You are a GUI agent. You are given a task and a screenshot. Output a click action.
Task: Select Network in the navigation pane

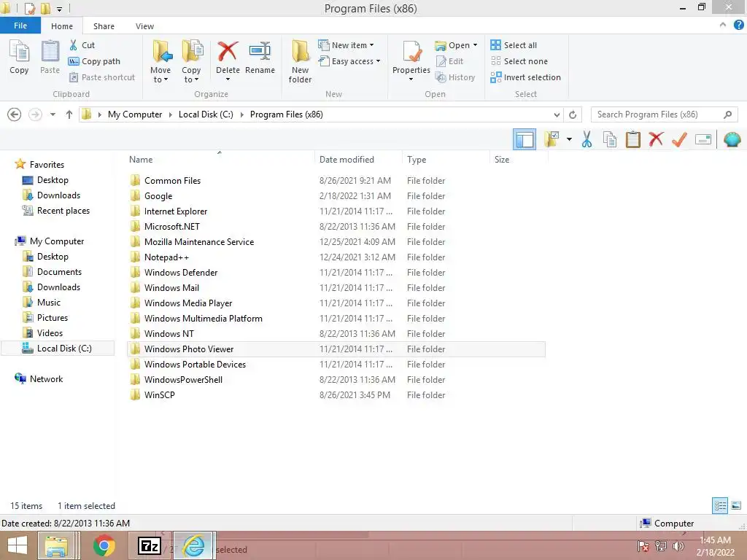point(46,379)
